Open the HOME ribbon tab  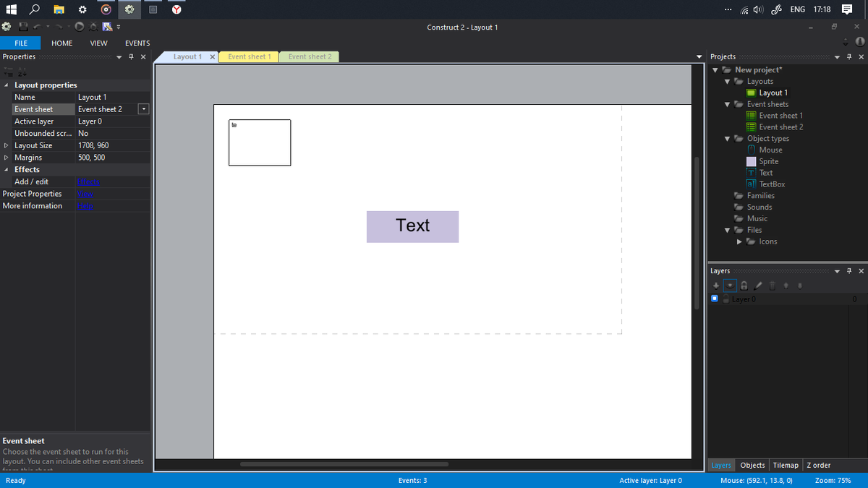(x=61, y=43)
